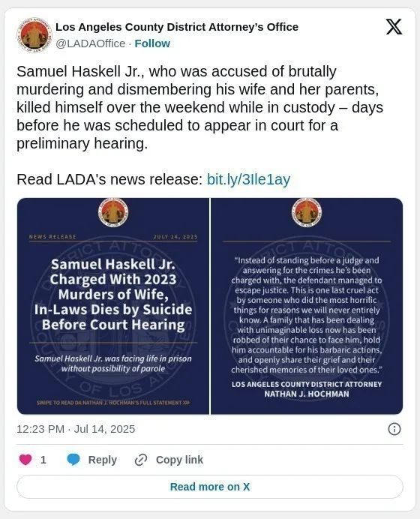This screenshot has width=420, height=519.
Task: Click the Copy link label
Action: pyautogui.click(x=179, y=460)
